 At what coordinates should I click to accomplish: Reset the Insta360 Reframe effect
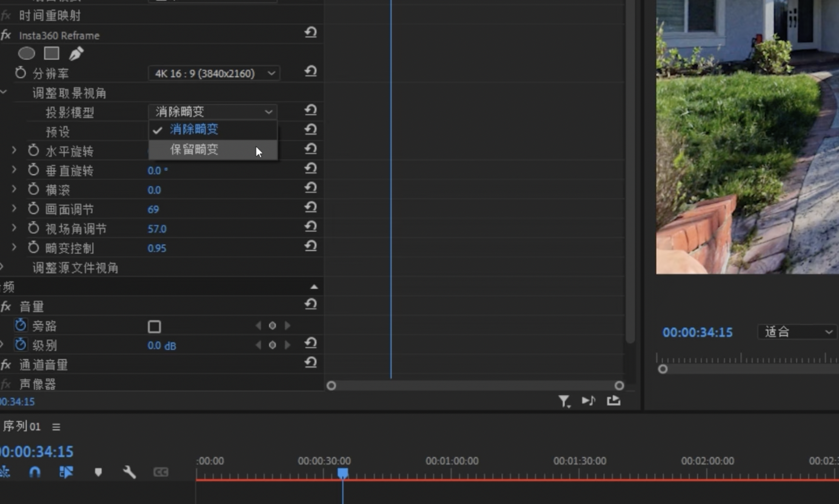(310, 33)
